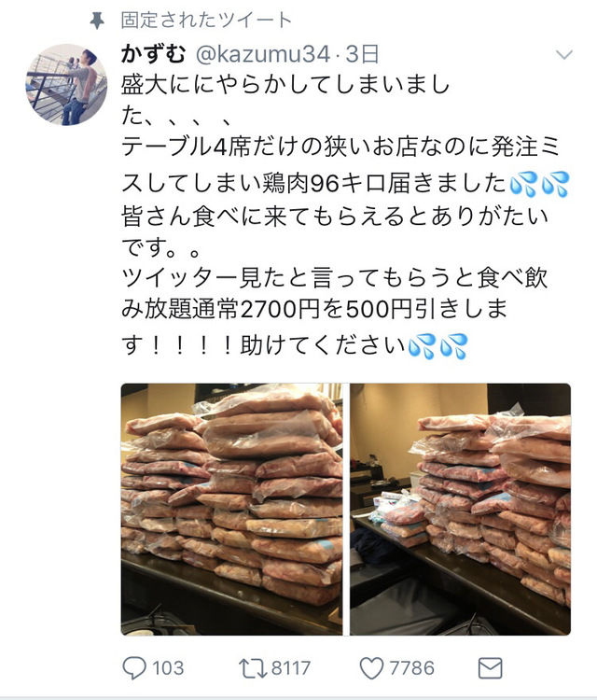
Task: Expand the tweet options chevron menu
Action: (564, 55)
